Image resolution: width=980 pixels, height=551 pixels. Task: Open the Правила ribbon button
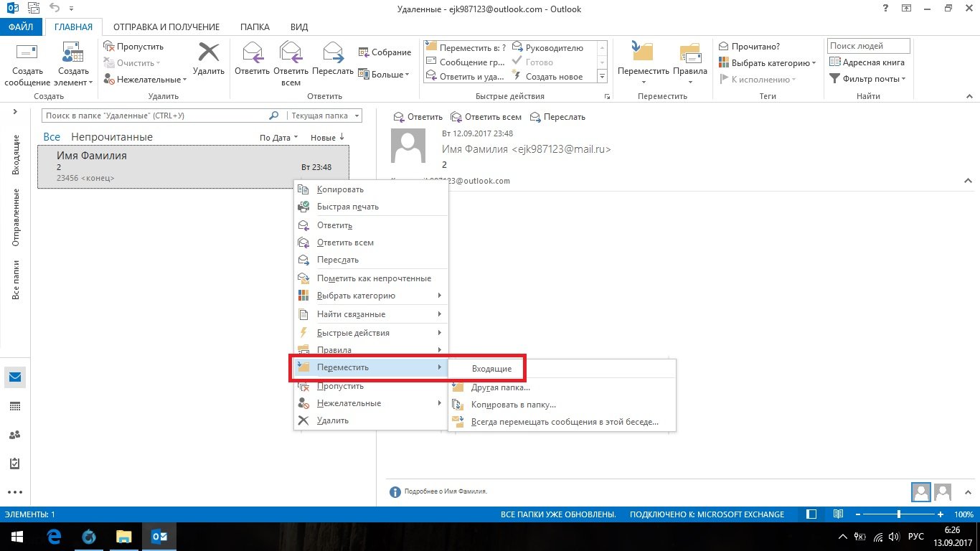pyautogui.click(x=690, y=65)
